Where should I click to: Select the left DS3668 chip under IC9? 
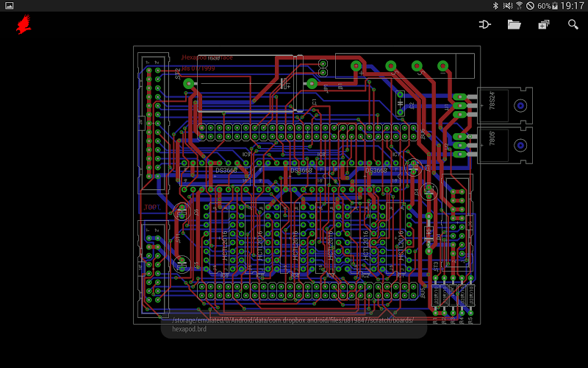pyautogui.click(x=215, y=176)
